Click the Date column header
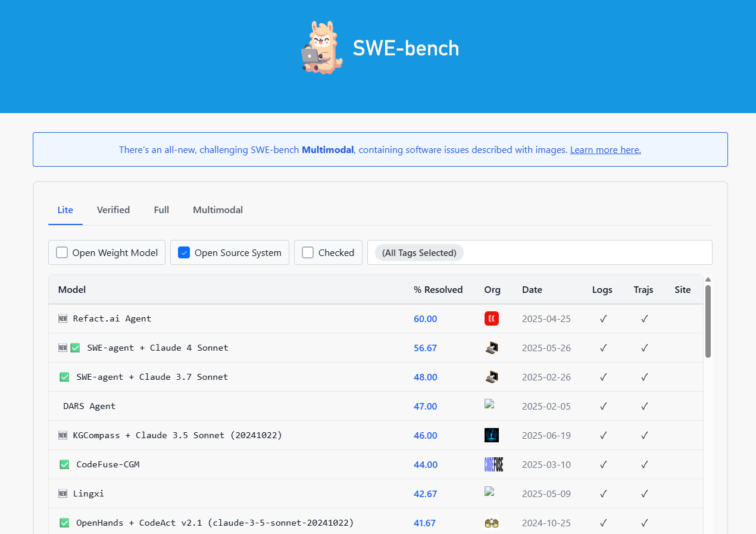The width and height of the screenshot is (756, 534). pyautogui.click(x=532, y=290)
